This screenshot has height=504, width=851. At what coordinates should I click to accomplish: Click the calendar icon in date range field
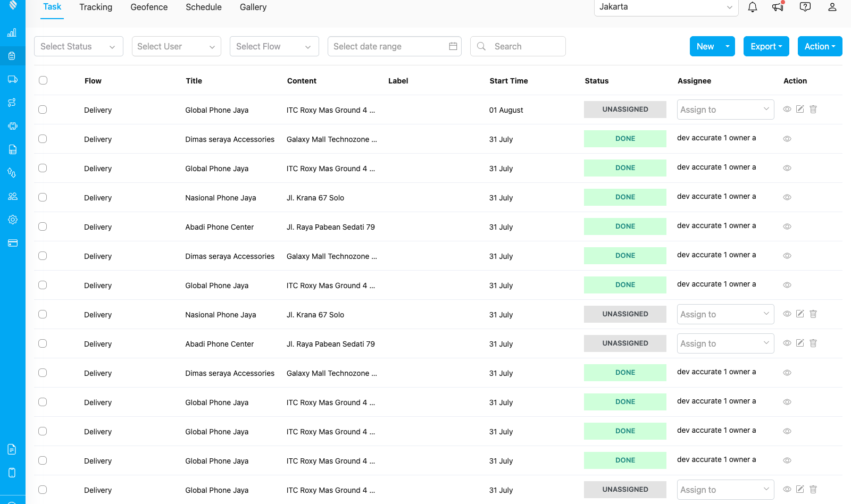click(453, 46)
